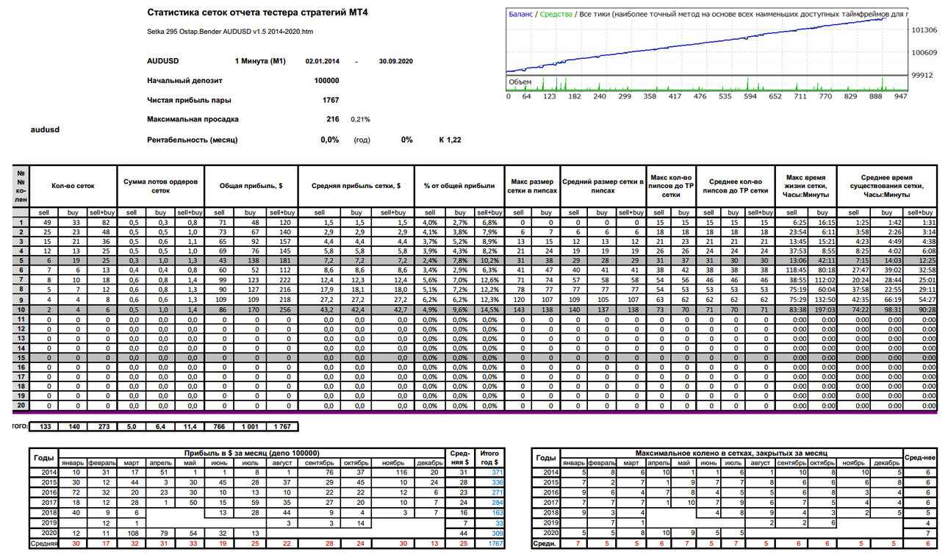Click the 'Макс размер сетки в пипсах' header

coord(532,186)
